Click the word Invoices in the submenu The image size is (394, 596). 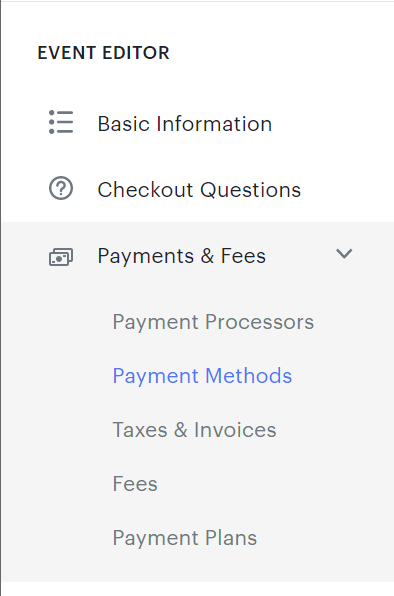pyautogui.click(x=235, y=430)
